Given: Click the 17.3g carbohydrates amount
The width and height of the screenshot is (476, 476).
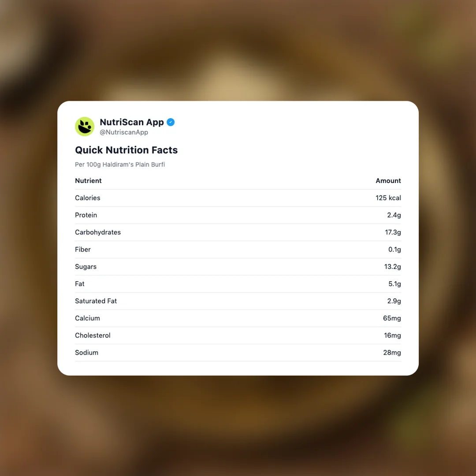Looking at the screenshot, I should 393,232.
